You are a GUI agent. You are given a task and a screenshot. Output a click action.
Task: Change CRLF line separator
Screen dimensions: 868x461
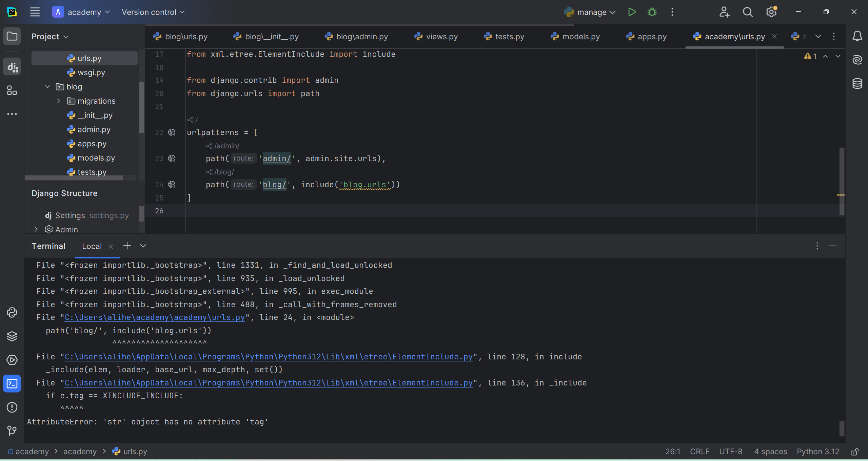(x=699, y=452)
